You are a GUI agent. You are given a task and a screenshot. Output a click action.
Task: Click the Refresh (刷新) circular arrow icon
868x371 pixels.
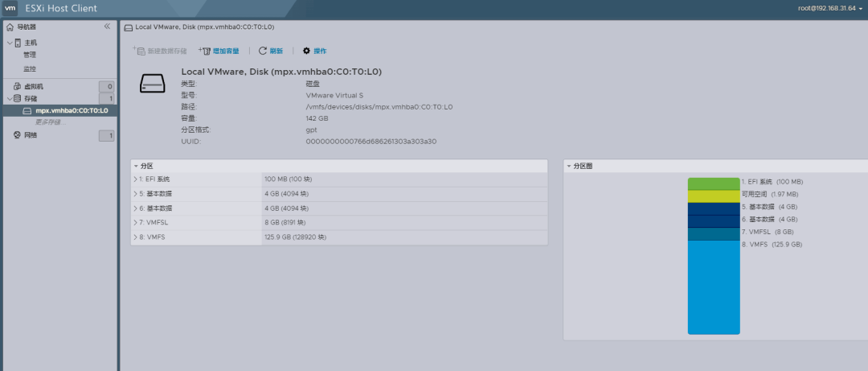pyautogui.click(x=263, y=51)
